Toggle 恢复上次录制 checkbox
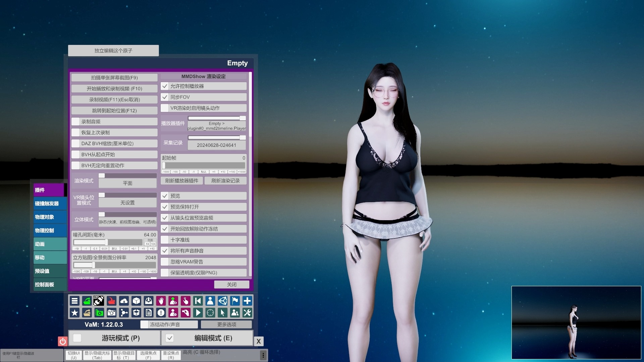 point(76,133)
